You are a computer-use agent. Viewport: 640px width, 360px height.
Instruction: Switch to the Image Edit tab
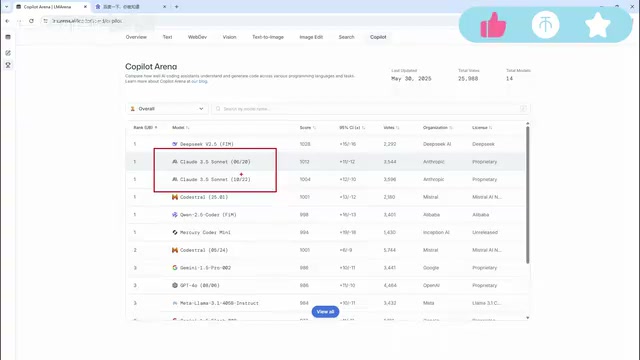click(x=311, y=37)
